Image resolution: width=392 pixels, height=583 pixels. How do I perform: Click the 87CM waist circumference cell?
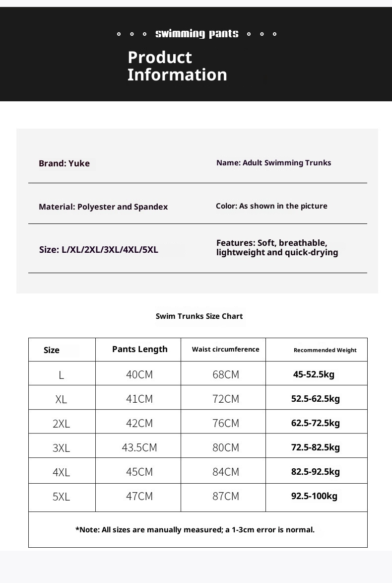[226, 496]
